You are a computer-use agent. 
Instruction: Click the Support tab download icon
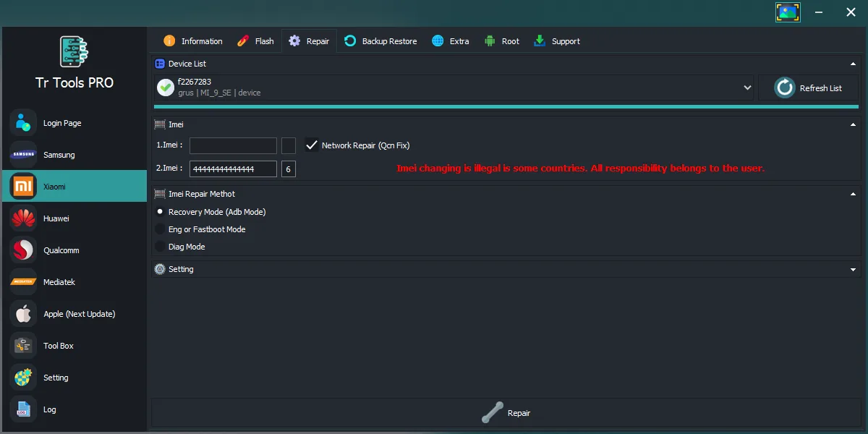540,41
